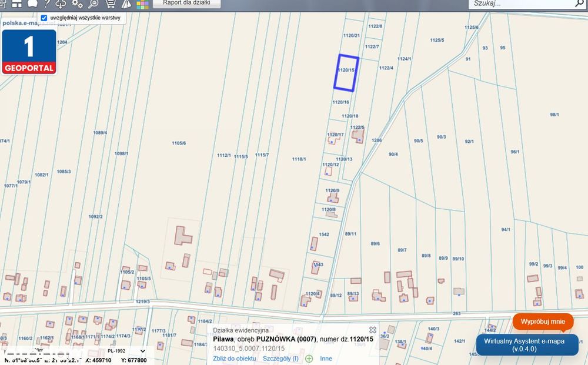
Task: Click road parcel label 263
Action: point(457,313)
